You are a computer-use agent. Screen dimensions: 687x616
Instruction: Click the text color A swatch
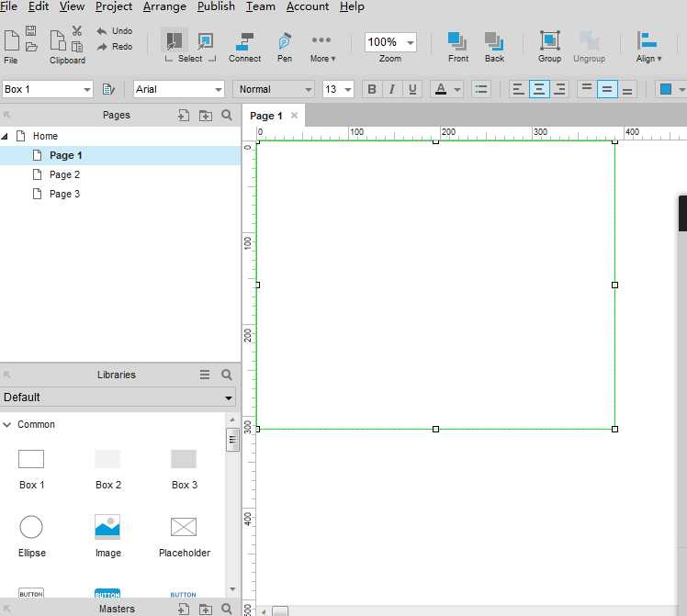pos(441,89)
